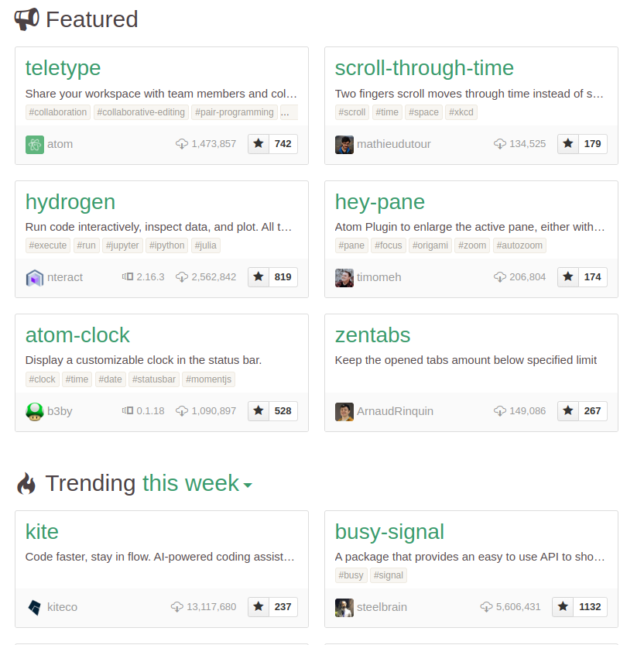The image size is (644, 645).
Task: Expand the hidden tags on teletype card
Action: pos(285,112)
